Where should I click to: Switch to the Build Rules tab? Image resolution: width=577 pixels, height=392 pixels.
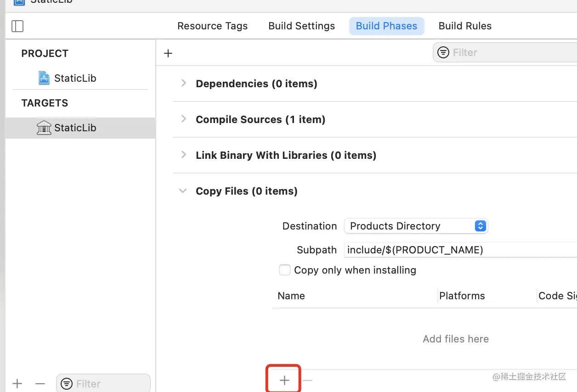coord(465,26)
